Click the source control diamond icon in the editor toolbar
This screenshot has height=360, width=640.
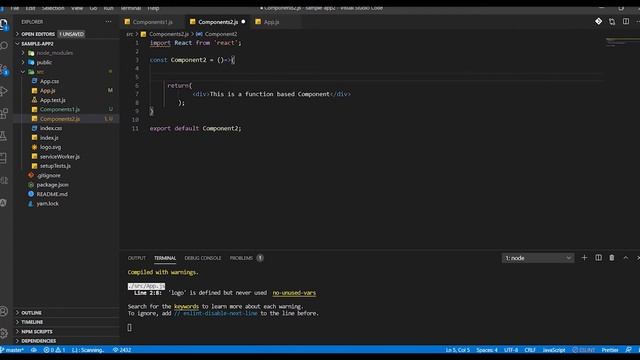[x=598, y=21]
